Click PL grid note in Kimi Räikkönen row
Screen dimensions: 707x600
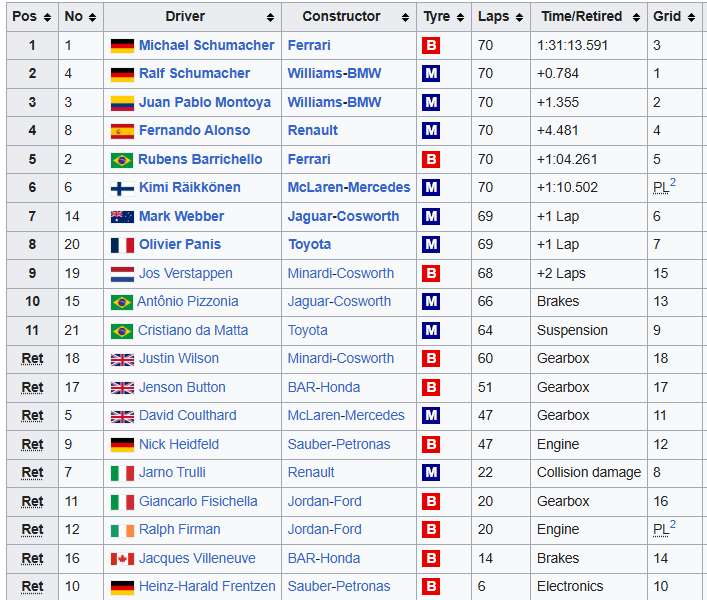(x=661, y=188)
